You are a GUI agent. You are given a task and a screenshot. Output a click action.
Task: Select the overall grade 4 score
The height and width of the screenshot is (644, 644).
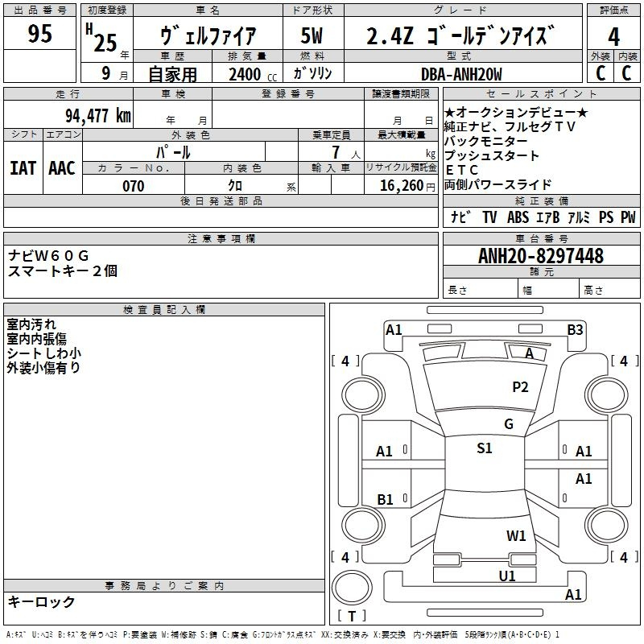[x=613, y=35]
